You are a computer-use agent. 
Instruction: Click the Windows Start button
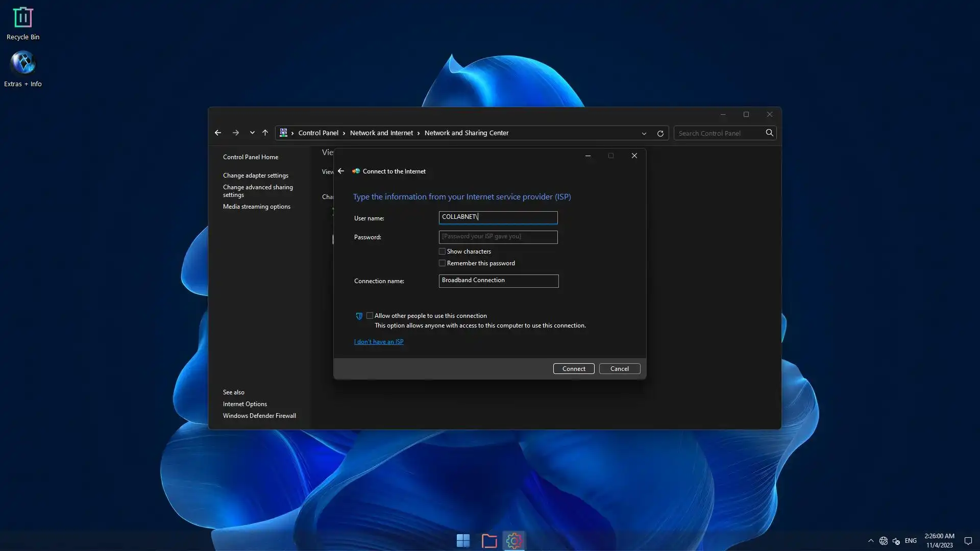click(x=463, y=540)
